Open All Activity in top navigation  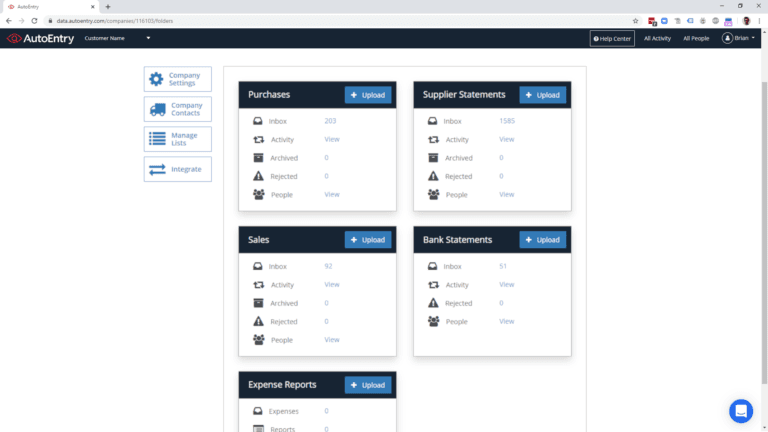(x=657, y=38)
